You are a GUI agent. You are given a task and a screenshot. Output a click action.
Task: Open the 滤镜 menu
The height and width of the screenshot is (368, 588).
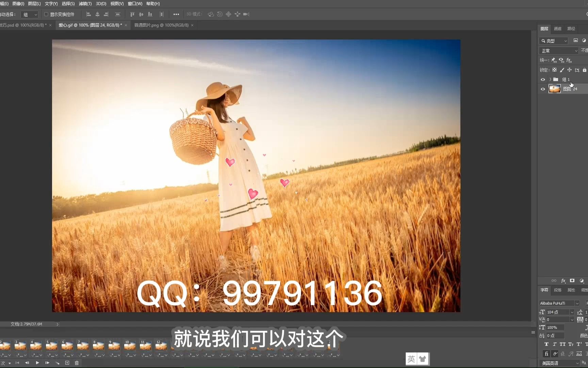click(85, 3)
